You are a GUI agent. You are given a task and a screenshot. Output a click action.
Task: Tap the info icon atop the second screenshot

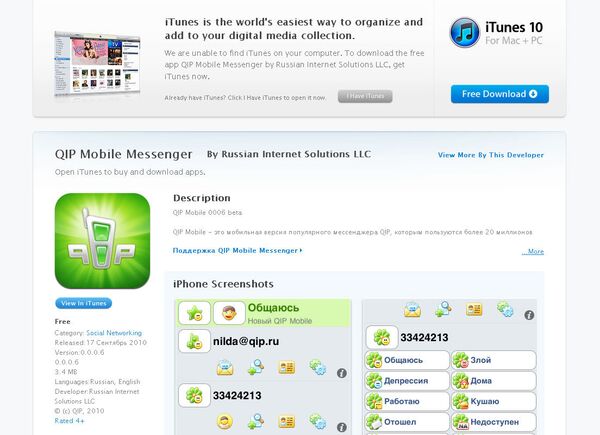pyautogui.click(x=529, y=315)
